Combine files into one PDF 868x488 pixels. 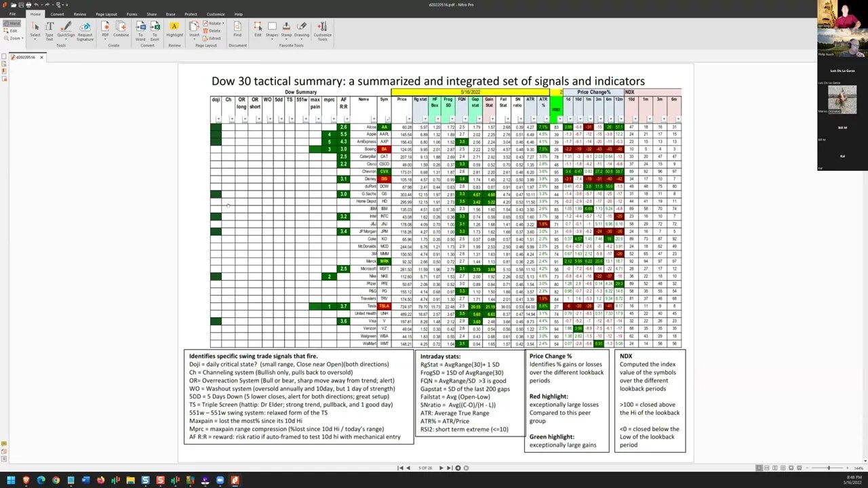pos(121,29)
